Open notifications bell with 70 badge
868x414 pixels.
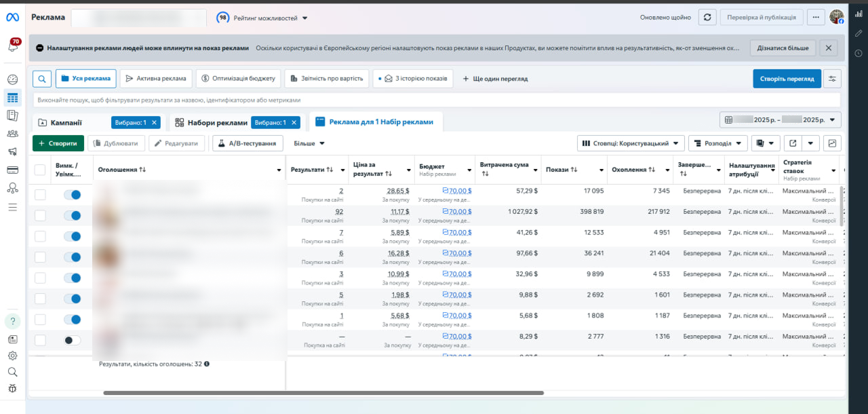12,46
